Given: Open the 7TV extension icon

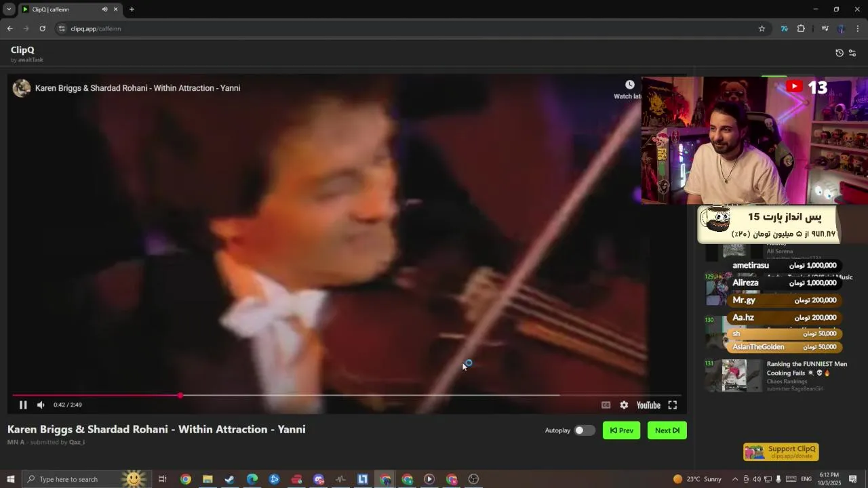Looking at the screenshot, I should coord(785,28).
